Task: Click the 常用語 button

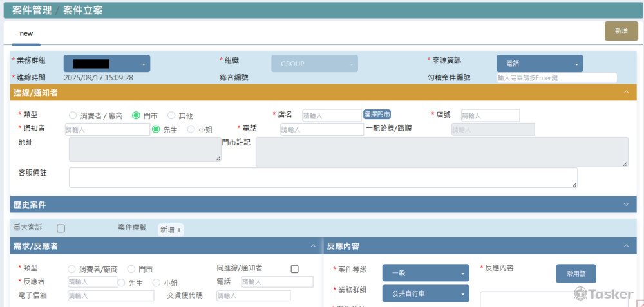Action: point(576,274)
